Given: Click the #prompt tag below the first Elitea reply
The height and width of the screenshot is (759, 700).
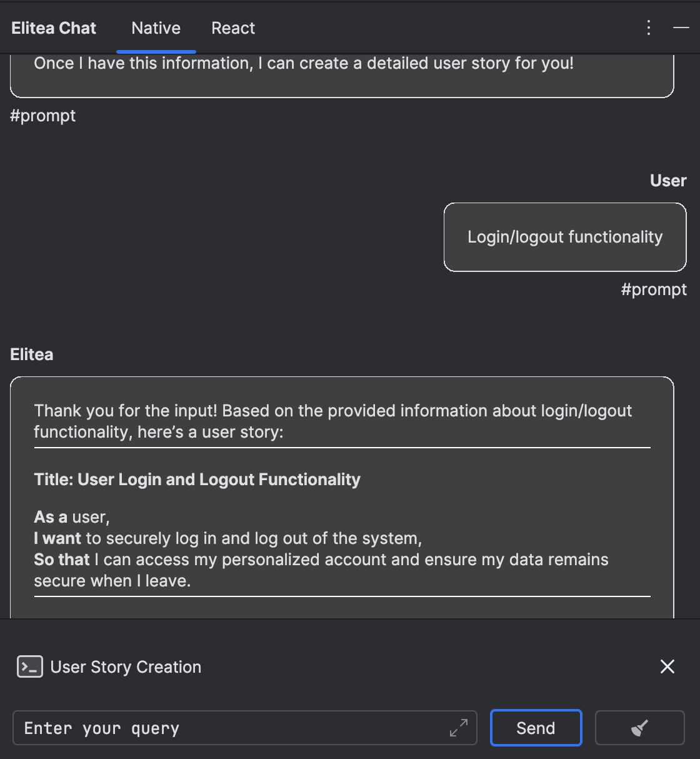Looking at the screenshot, I should click(43, 116).
